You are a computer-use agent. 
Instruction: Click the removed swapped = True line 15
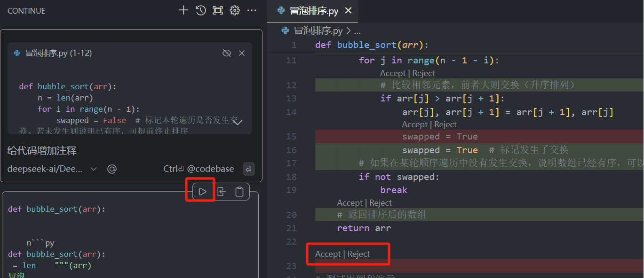pos(440,137)
